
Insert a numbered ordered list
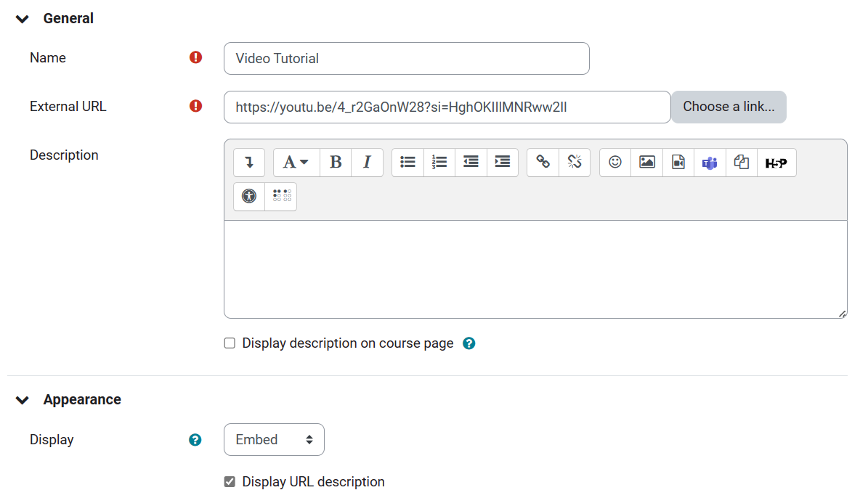point(439,163)
